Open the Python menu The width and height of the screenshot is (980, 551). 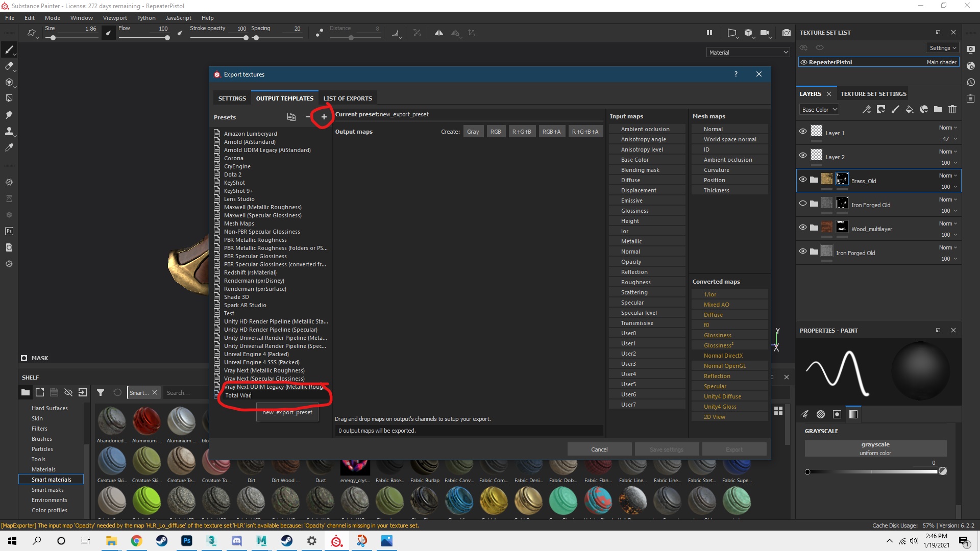click(x=146, y=18)
